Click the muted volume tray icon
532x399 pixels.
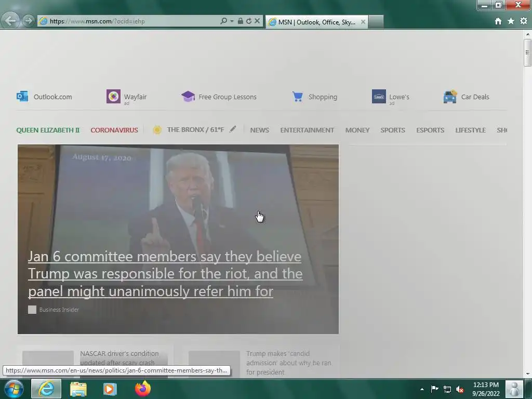460,389
